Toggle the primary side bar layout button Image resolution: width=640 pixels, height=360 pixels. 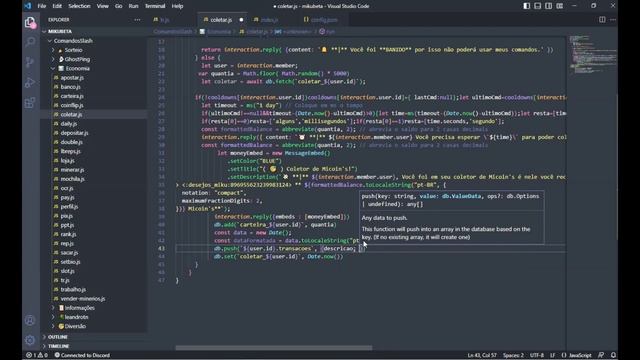(527, 6)
